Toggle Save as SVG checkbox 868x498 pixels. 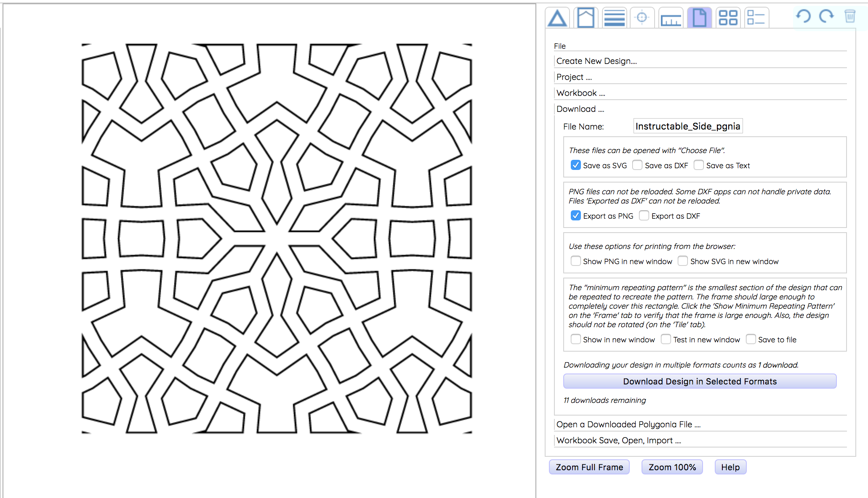point(575,166)
